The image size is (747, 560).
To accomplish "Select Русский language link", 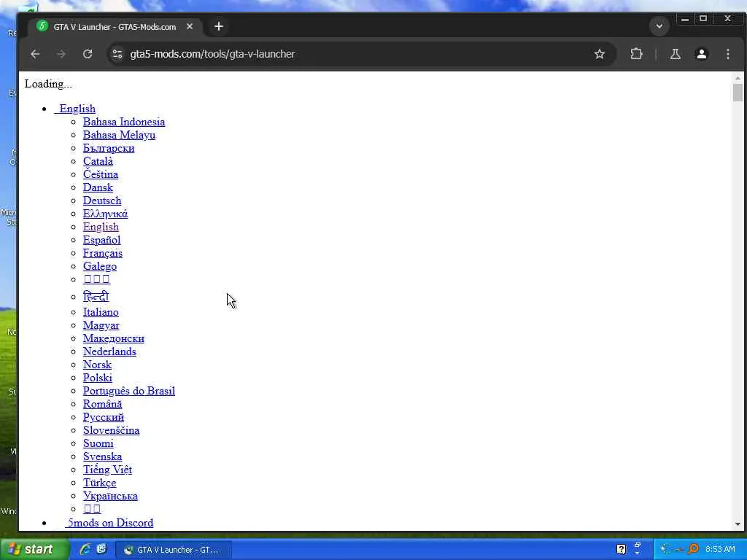I will (x=104, y=417).
